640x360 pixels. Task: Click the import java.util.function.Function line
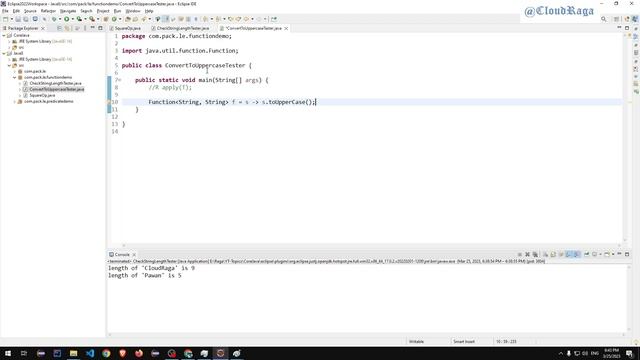tap(180, 51)
